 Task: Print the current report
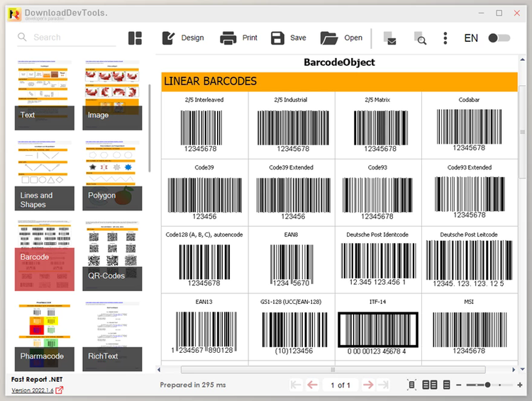238,38
